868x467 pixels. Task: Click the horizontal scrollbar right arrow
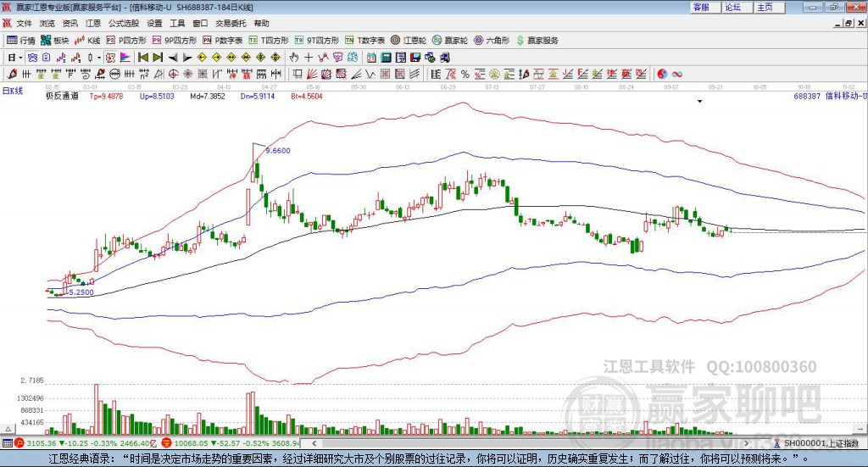pyautogui.click(x=746, y=443)
